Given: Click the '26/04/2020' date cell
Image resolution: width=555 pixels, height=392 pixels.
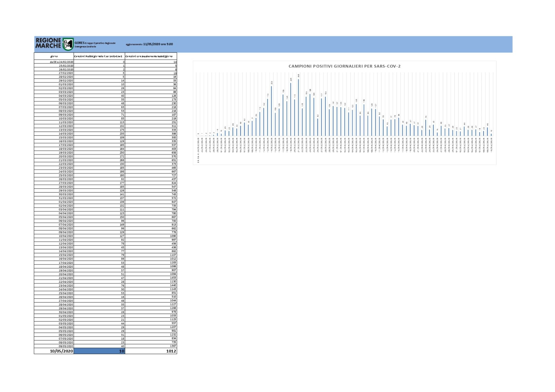Looking at the screenshot, I should [x=54, y=297].
